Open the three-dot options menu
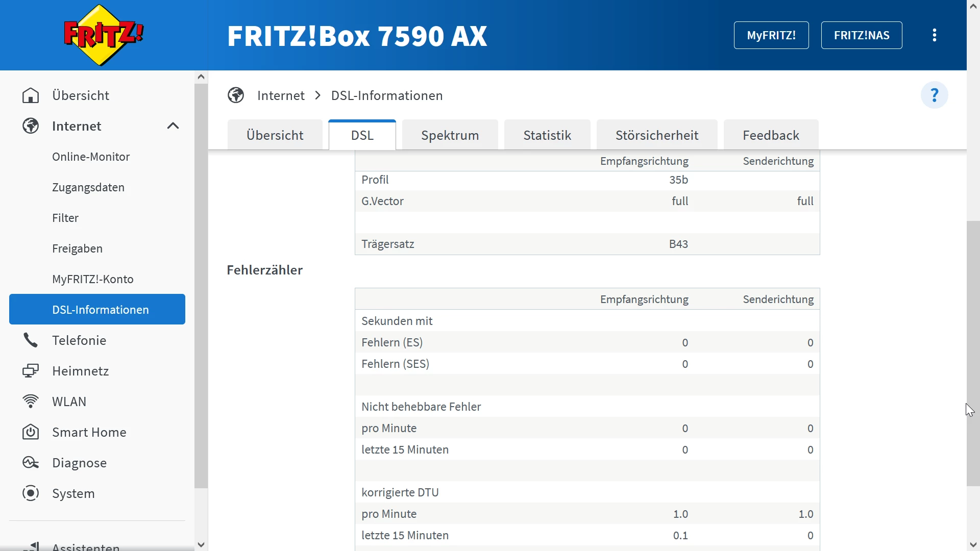Image resolution: width=980 pixels, height=551 pixels. pos(934,35)
